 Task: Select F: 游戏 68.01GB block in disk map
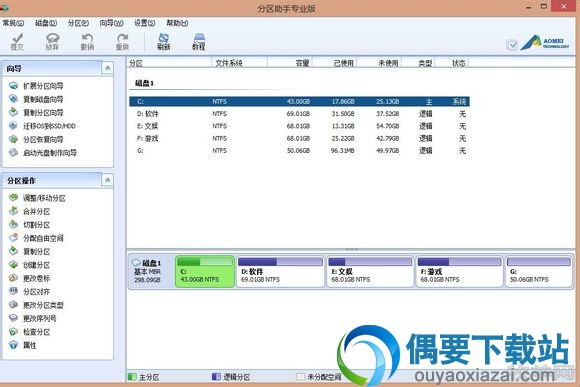(x=459, y=272)
